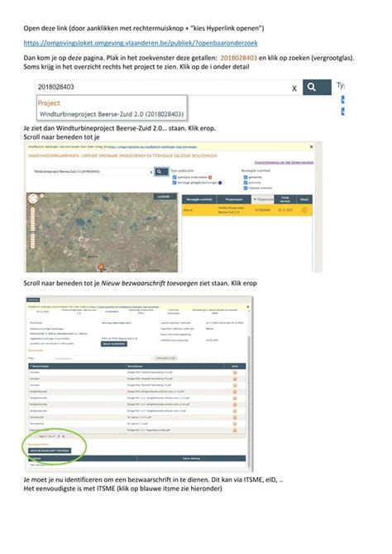Image resolution: width=392 pixels, height=554 pixels.
Task: Click the large dark magnifier search button
Action: click(317, 88)
